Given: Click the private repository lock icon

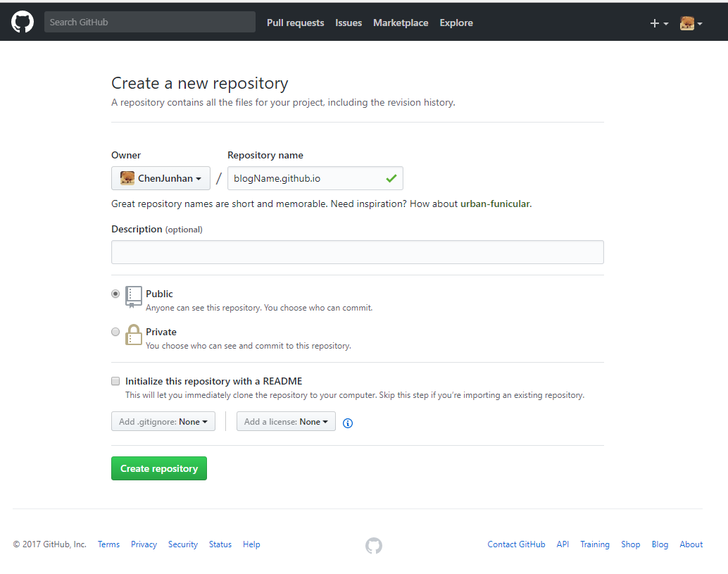Looking at the screenshot, I should point(133,335).
